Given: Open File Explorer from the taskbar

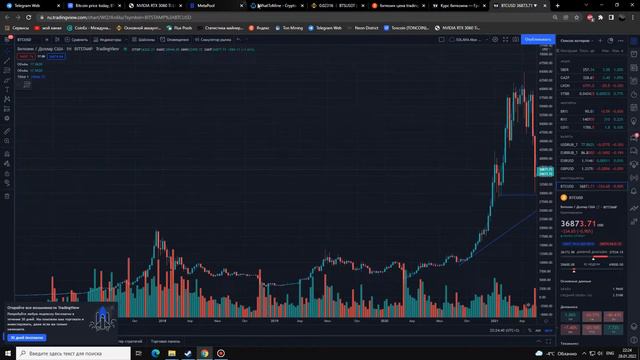Looking at the screenshot, I should coord(172,353).
